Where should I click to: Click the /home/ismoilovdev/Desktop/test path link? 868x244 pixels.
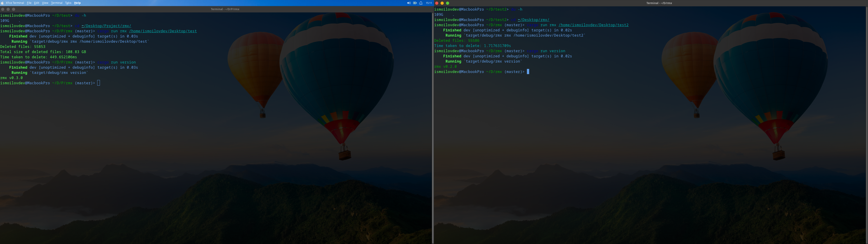pyautogui.click(x=163, y=31)
